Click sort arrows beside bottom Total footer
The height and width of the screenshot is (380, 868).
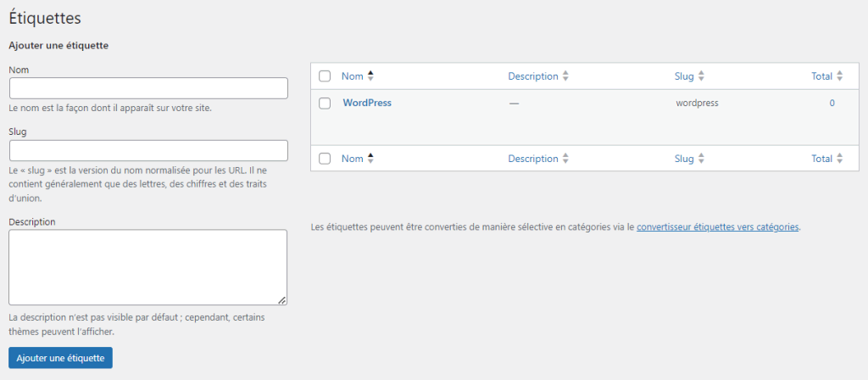pyautogui.click(x=839, y=158)
